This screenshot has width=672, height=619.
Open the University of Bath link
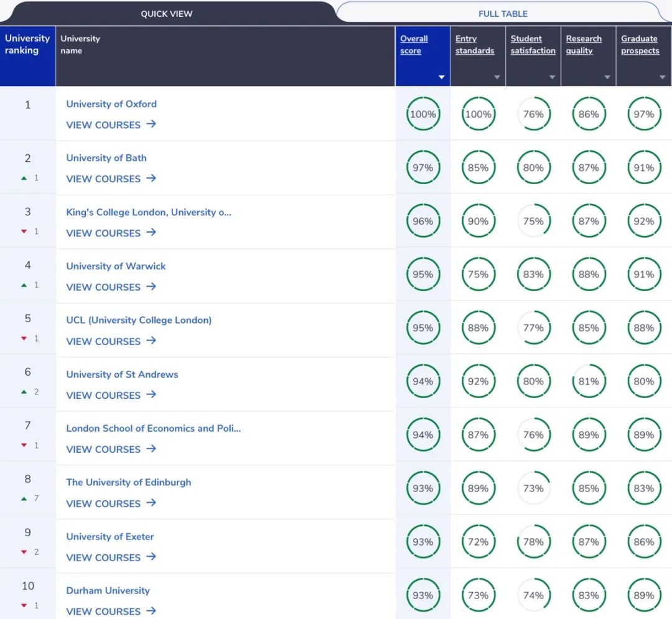106,158
